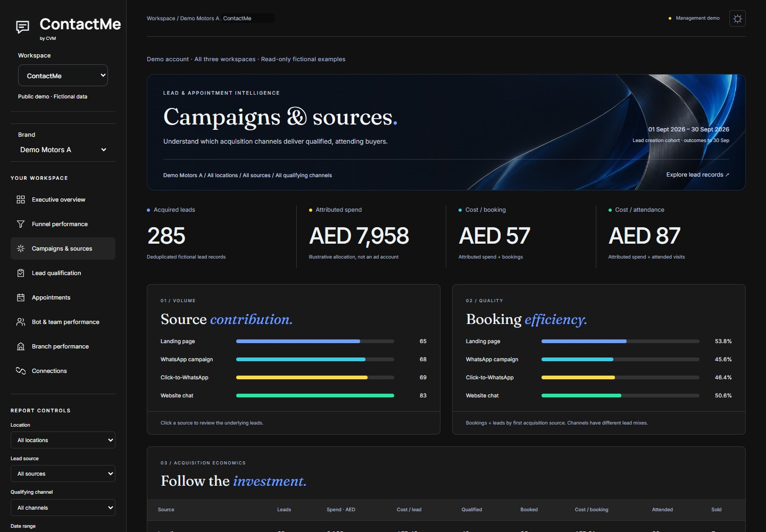766x532 pixels.
Task: Toggle the light/dark theme sun icon
Action: click(737, 19)
